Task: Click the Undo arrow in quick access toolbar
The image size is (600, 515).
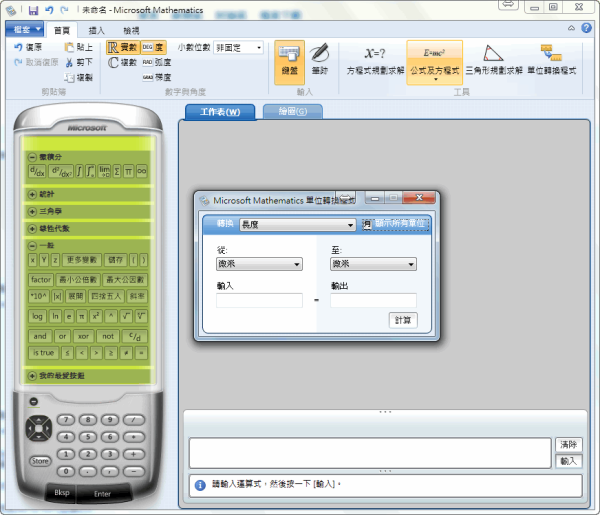Action: click(x=49, y=10)
